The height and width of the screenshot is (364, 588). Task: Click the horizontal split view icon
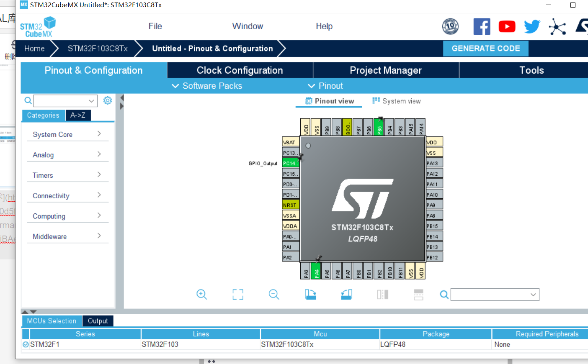pos(418,295)
